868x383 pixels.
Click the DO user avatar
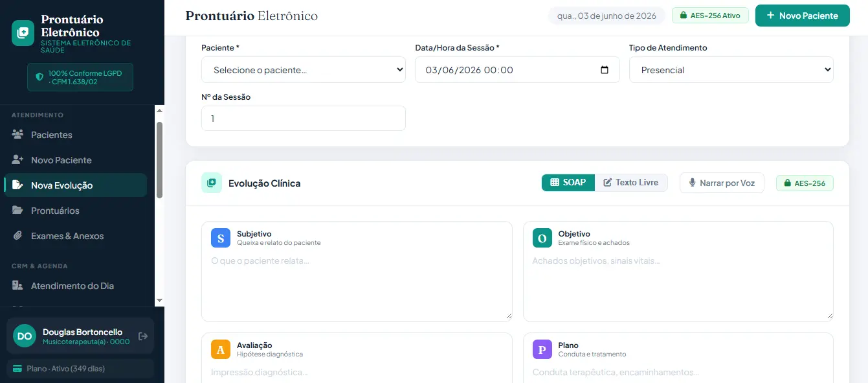(x=25, y=336)
